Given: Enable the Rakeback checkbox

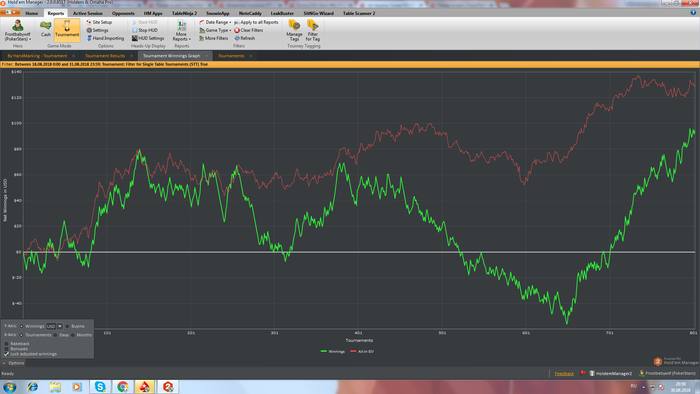Looking at the screenshot, I should point(6,344).
